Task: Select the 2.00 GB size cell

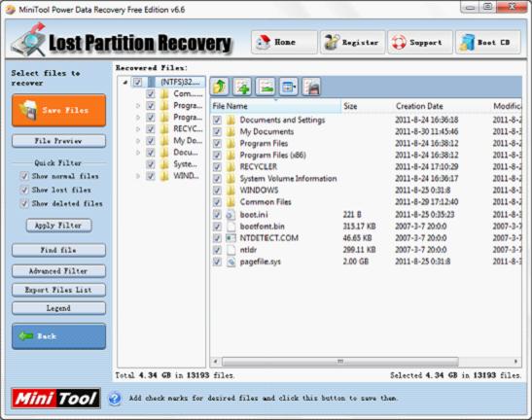Action: pyautogui.click(x=356, y=262)
